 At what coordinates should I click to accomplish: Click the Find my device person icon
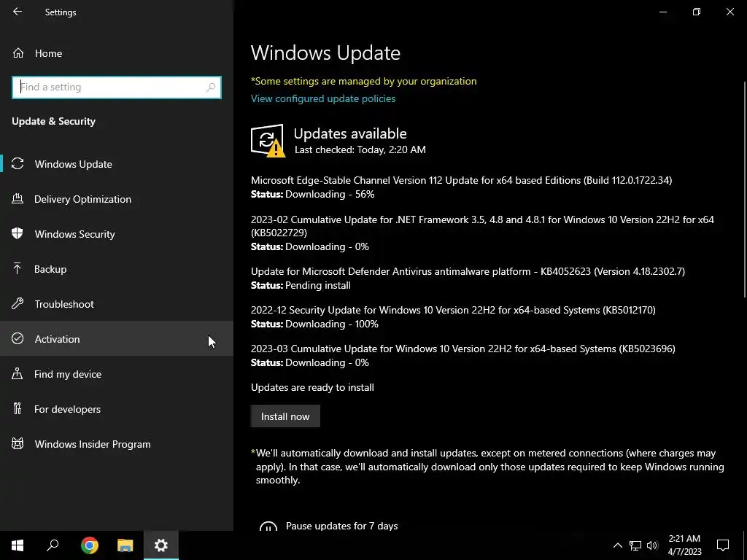18,374
